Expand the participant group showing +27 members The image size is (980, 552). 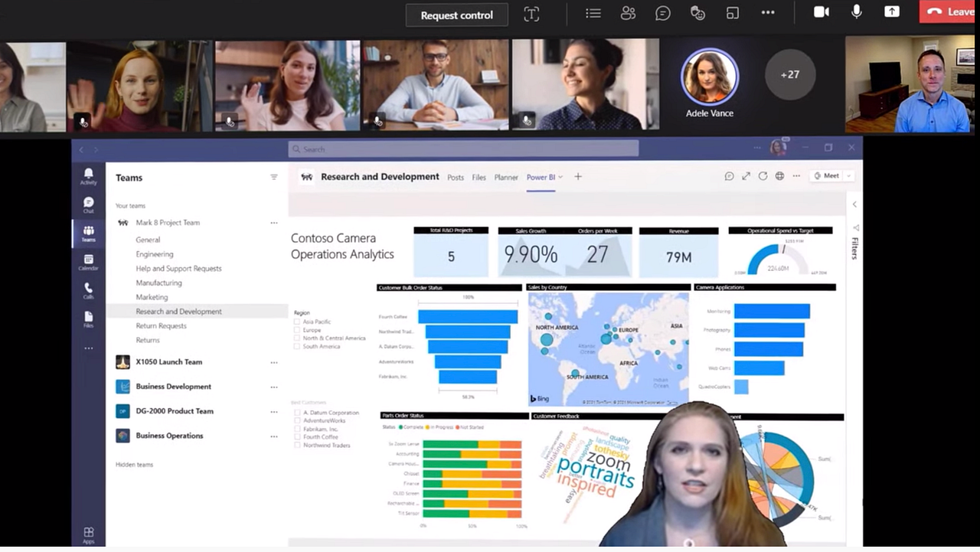789,74
